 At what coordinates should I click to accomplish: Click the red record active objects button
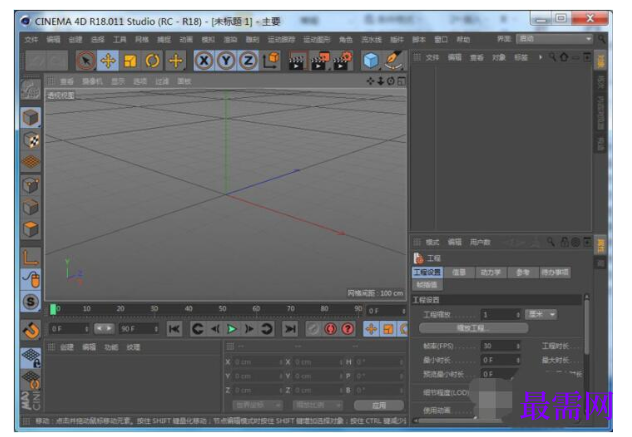click(330, 329)
